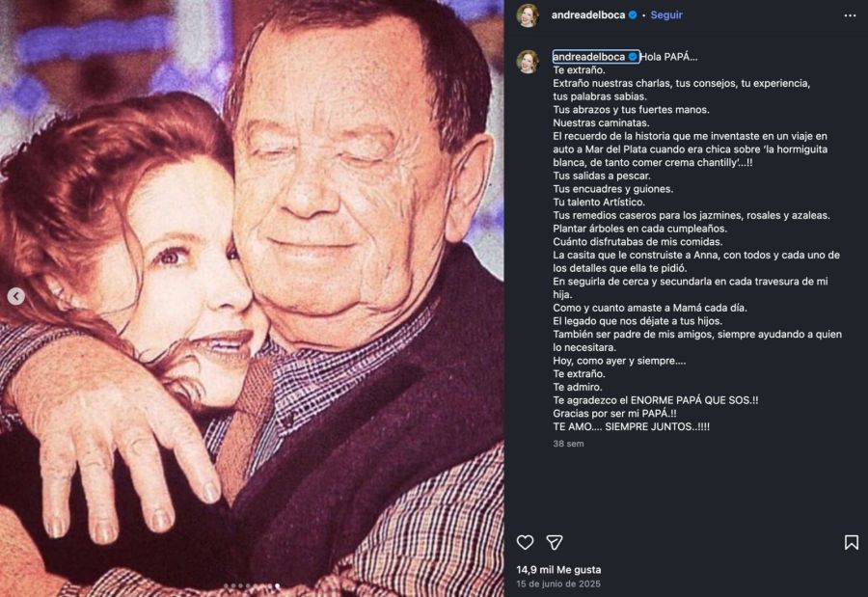Click the 'TE AMO.... SIEMPRE JUNTOS' caption line
This screenshot has width=868, height=597.
coord(631,425)
